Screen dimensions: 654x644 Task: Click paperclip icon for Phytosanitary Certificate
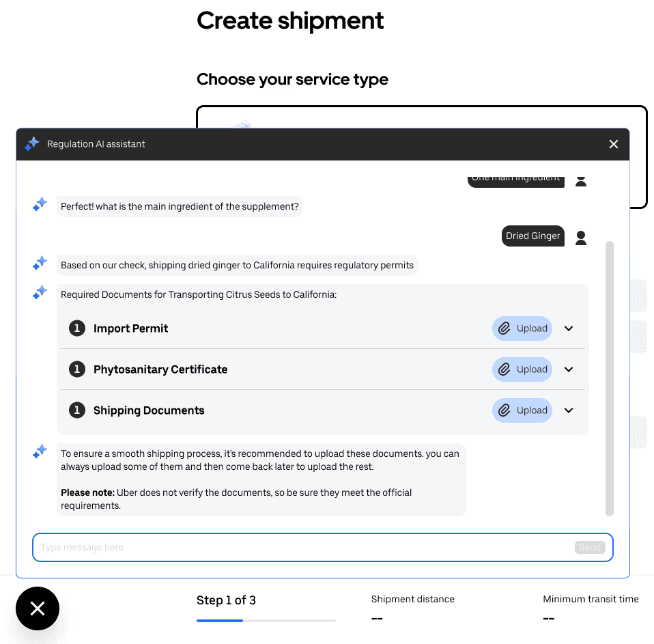pyautogui.click(x=504, y=369)
